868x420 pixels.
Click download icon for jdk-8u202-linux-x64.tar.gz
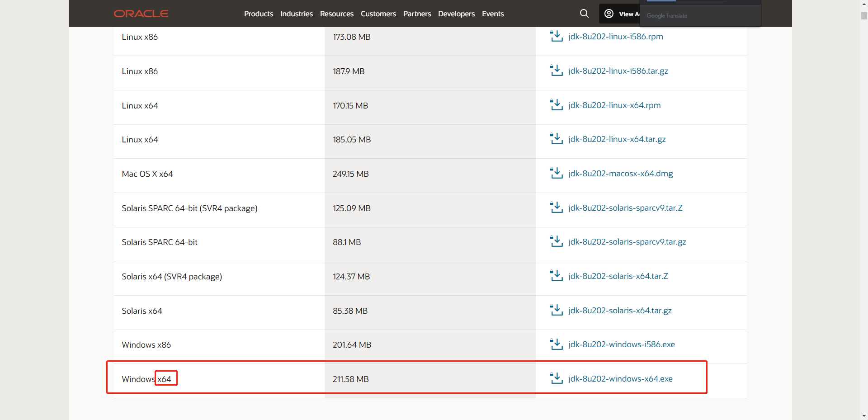pyautogui.click(x=556, y=139)
